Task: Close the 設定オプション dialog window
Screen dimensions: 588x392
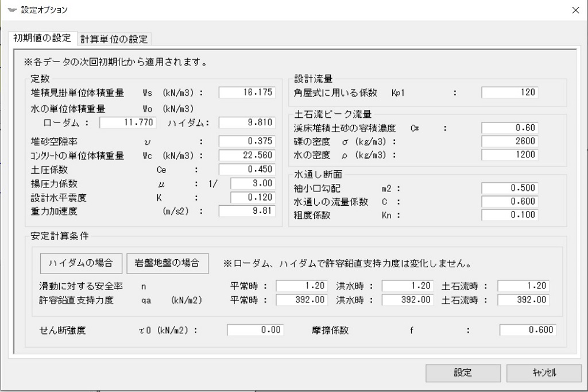Action: 575,10
